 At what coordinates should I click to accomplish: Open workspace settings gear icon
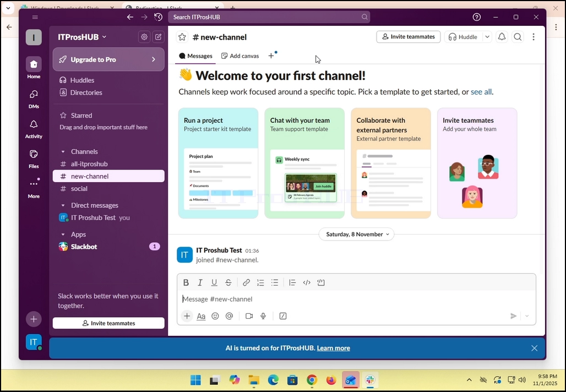(144, 37)
